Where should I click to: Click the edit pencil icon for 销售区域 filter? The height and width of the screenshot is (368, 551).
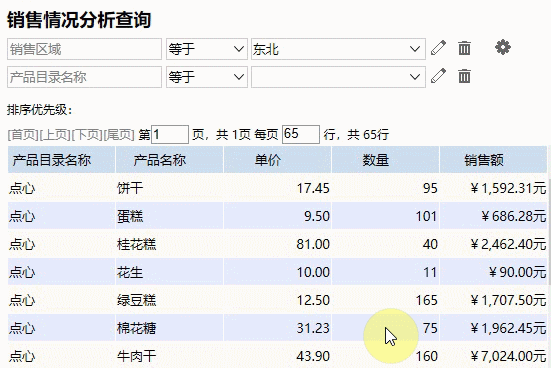tap(438, 48)
